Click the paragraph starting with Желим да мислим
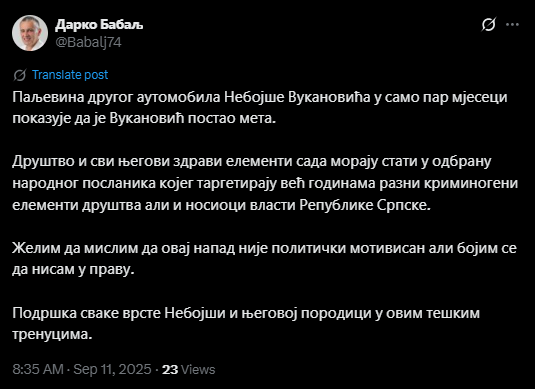The height and width of the screenshot is (389, 535). 264,259
